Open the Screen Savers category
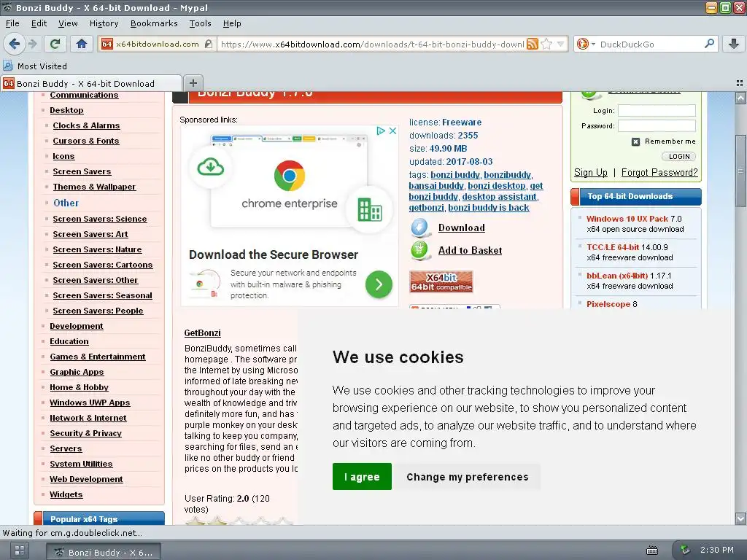This screenshot has height=560, width=747. (82, 171)
